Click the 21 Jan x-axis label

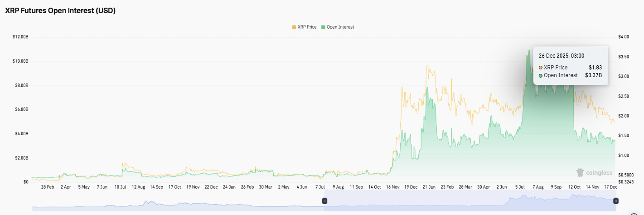pyautogui.click(x=429, y=187)
